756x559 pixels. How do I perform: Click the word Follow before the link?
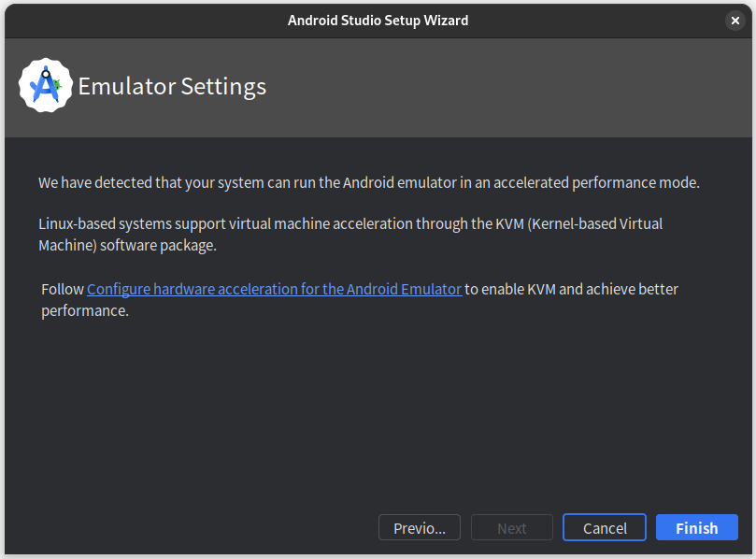[63, 289]
